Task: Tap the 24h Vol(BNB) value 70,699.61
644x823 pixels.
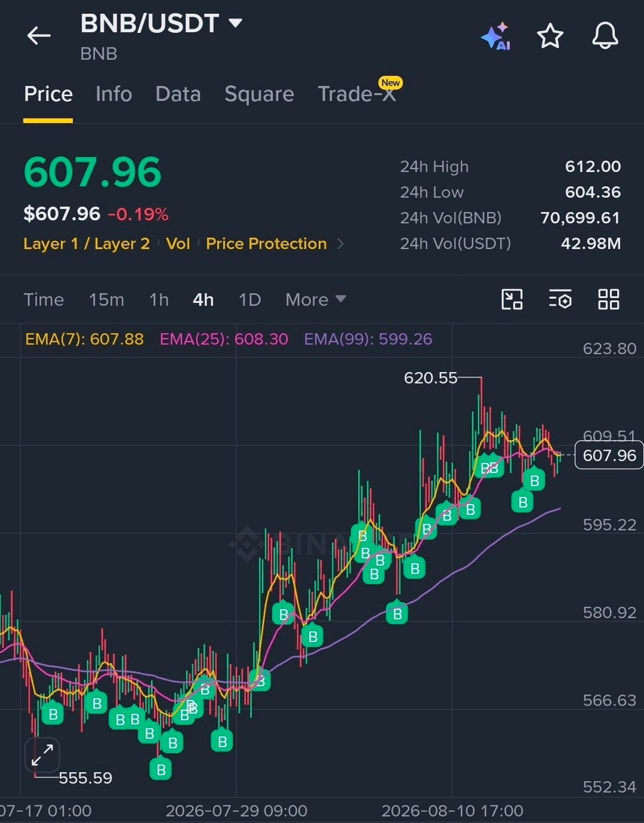Action: point(580,218)
